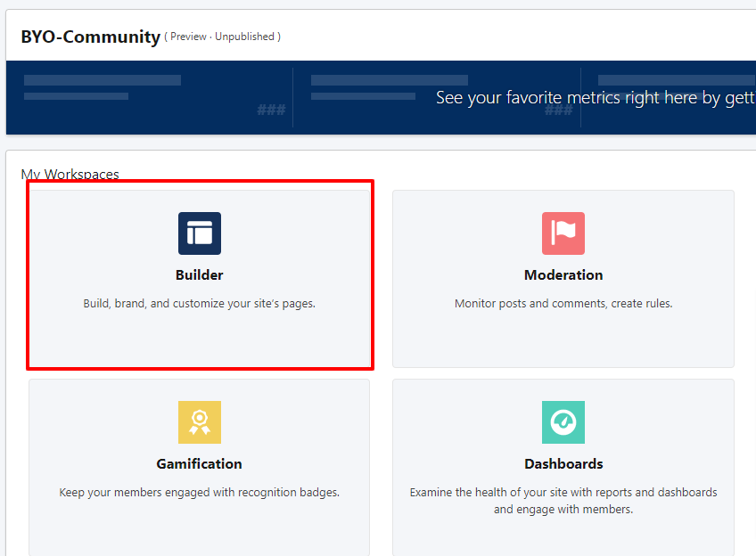Select the Dashboards workspace title

tap(563, 464)
